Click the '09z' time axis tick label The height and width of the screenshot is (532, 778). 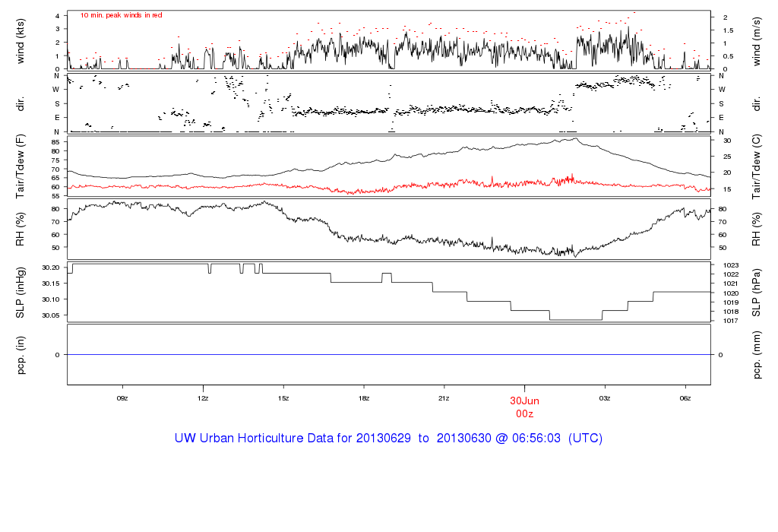pyautogui.click(x=122, y=398)
